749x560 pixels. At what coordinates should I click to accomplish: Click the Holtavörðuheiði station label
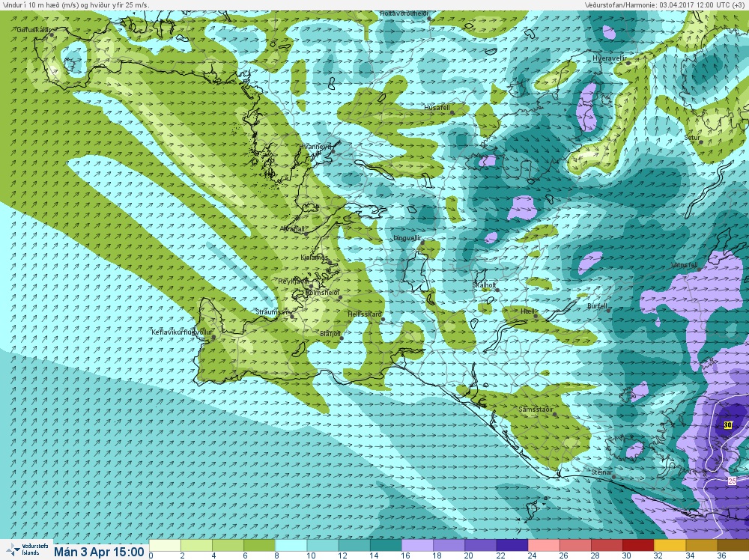404,13
